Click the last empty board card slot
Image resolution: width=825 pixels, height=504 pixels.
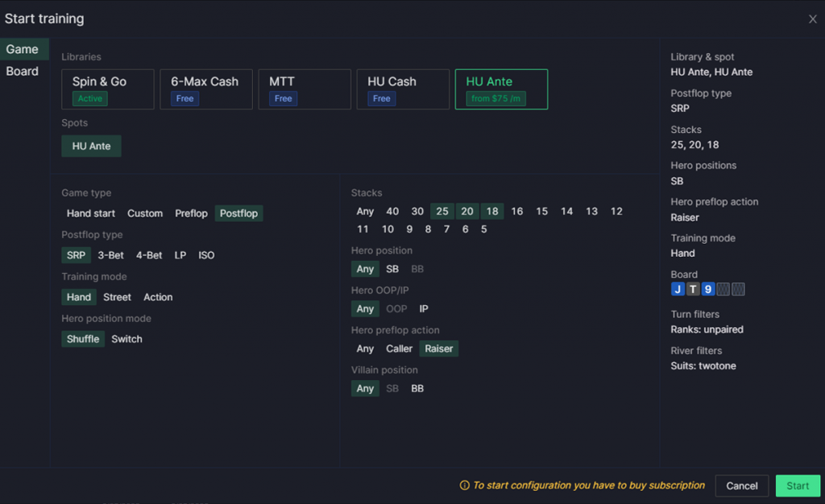737,288
